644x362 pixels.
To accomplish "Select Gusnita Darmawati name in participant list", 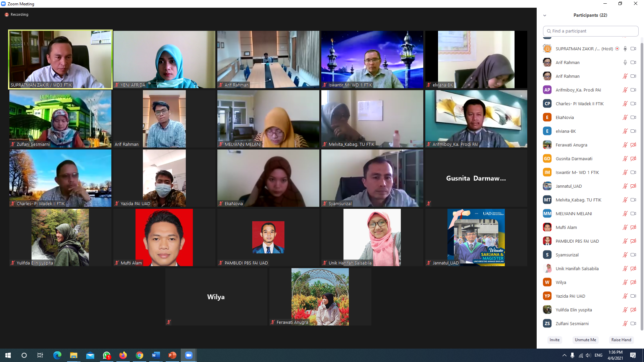I will coord(574,159).
